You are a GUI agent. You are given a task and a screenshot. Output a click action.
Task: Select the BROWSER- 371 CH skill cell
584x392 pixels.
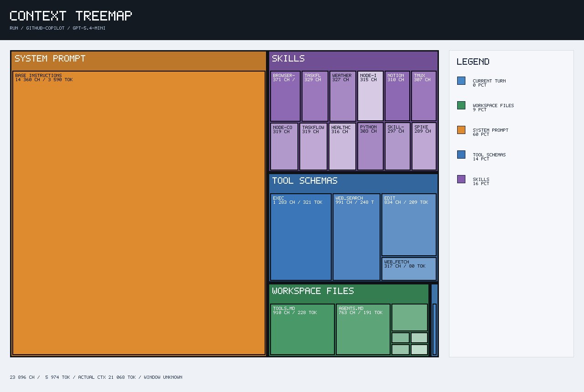pyautogui.click(x=285, y=96)
